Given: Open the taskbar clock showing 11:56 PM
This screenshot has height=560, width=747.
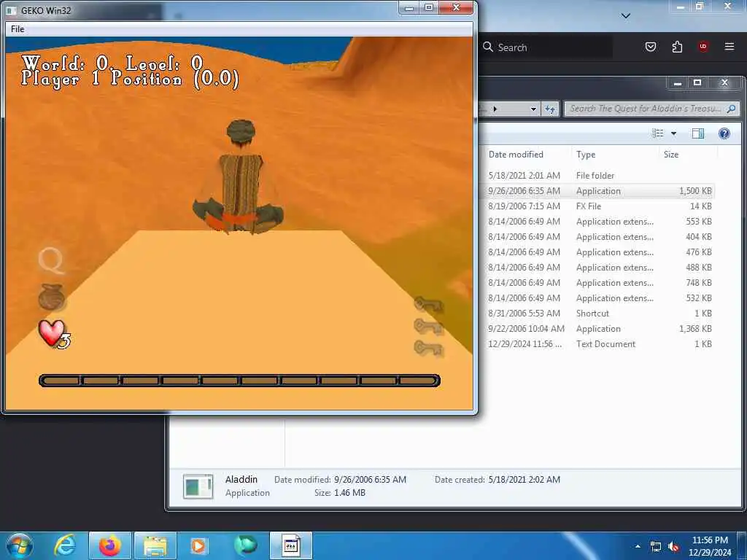Looking at the screenshot, I should [710, 546].
